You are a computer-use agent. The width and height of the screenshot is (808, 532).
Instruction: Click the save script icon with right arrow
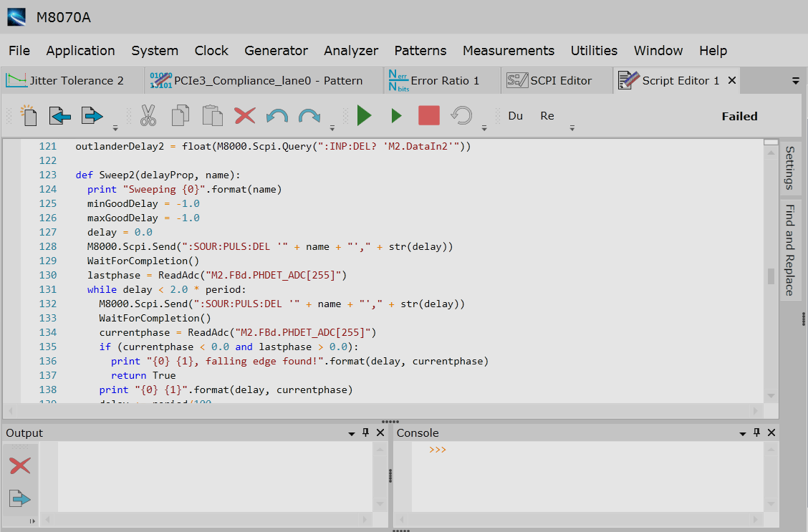92,115
